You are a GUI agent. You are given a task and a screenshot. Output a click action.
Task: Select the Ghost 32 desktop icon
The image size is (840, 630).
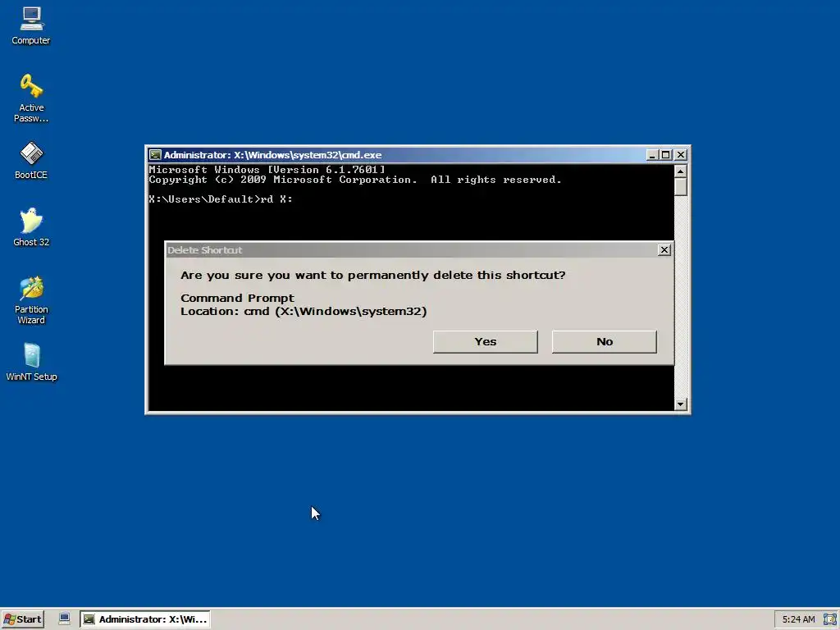[x=31, y=227]
